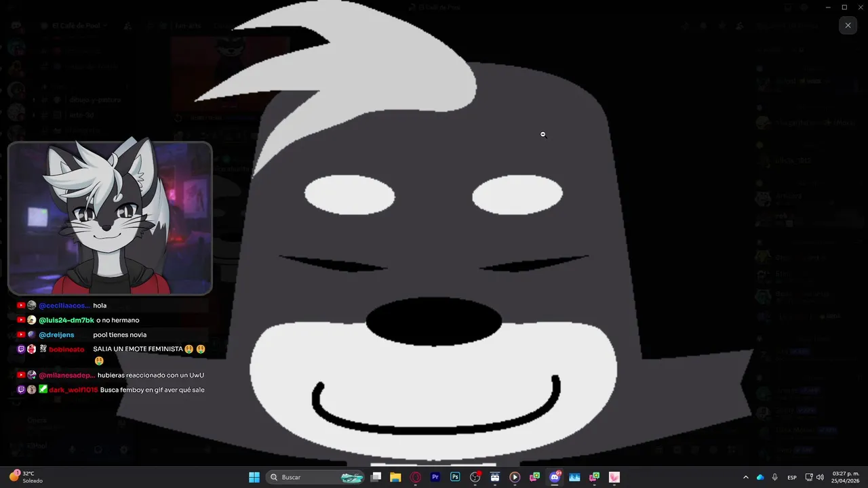Open OneDrive cloud tray icon
The width and height of the screenshot is (868, 488).
[x=760, y=477]
